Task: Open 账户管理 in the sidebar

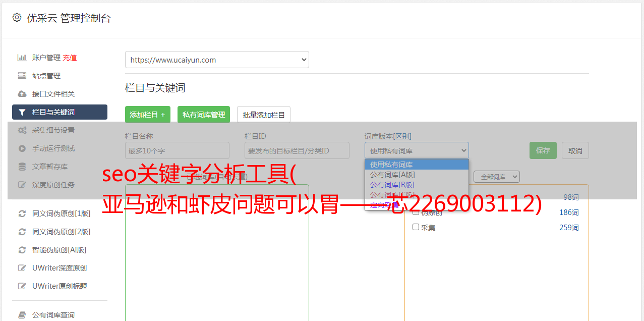Action: [x=46, y=58]
